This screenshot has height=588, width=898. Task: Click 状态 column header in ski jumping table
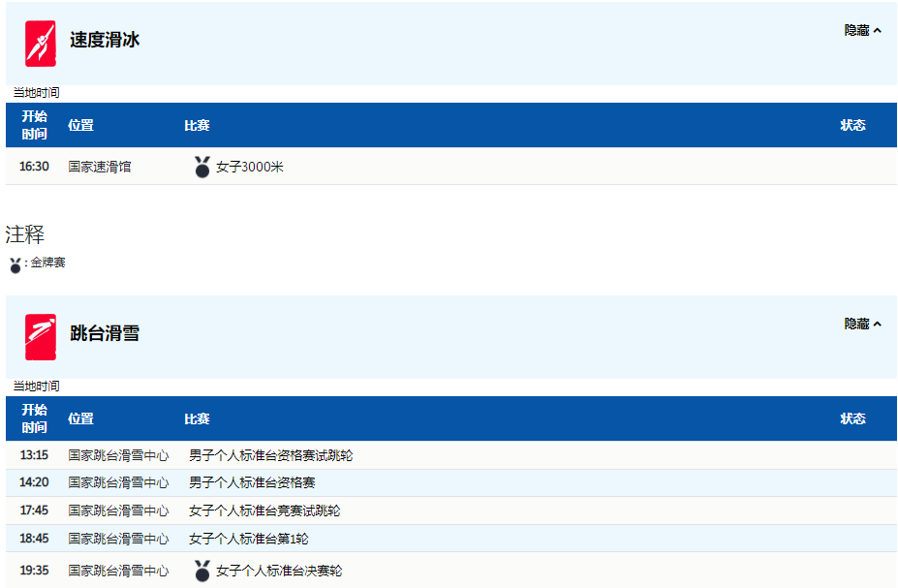click(x=852, y=418)
